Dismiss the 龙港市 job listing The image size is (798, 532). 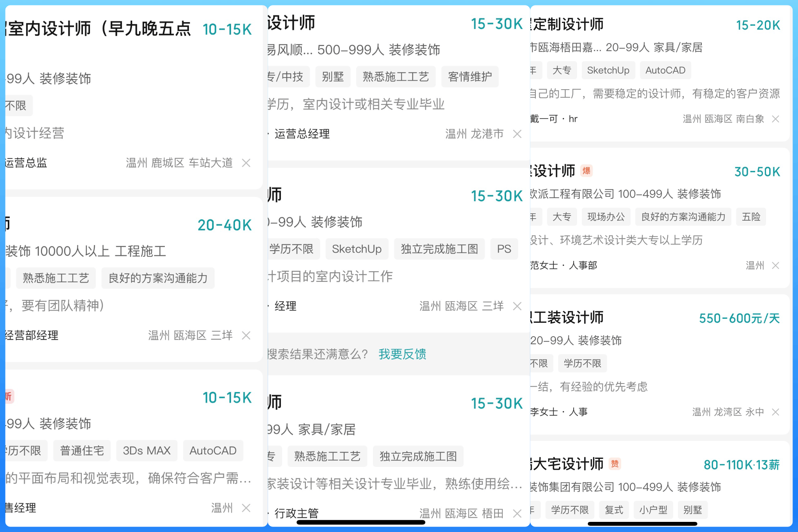click(x=517, y=134)
